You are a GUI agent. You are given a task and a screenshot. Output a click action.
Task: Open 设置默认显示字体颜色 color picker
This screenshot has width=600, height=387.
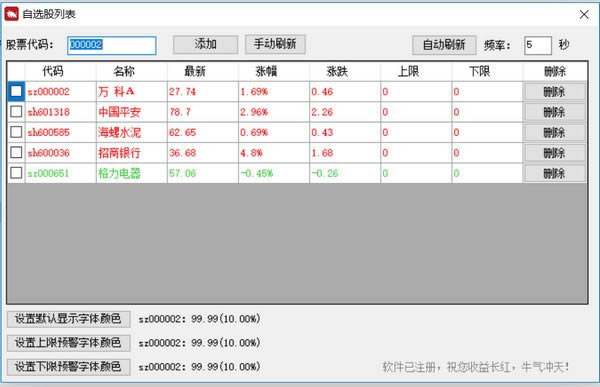click(x=68, y=319)
